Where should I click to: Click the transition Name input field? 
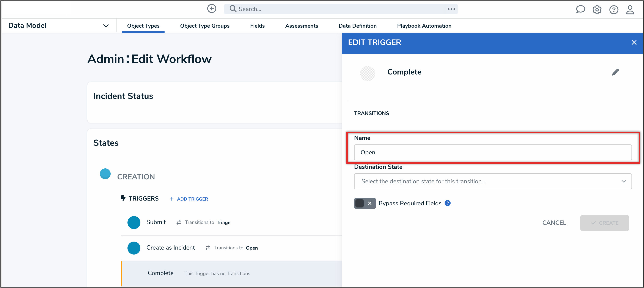tap(493, 152)
